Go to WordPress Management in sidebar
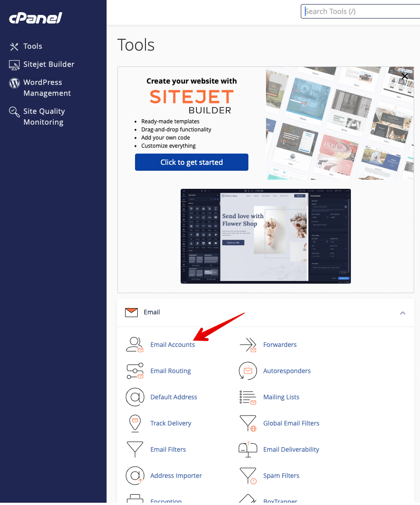The image size is (420, 505). click(47, 88)
